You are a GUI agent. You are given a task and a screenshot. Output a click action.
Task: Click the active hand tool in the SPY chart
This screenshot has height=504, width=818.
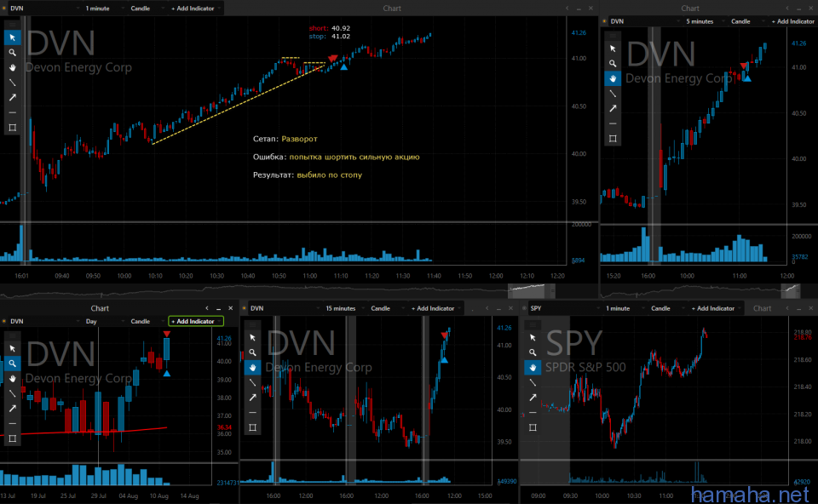(533, 368)
